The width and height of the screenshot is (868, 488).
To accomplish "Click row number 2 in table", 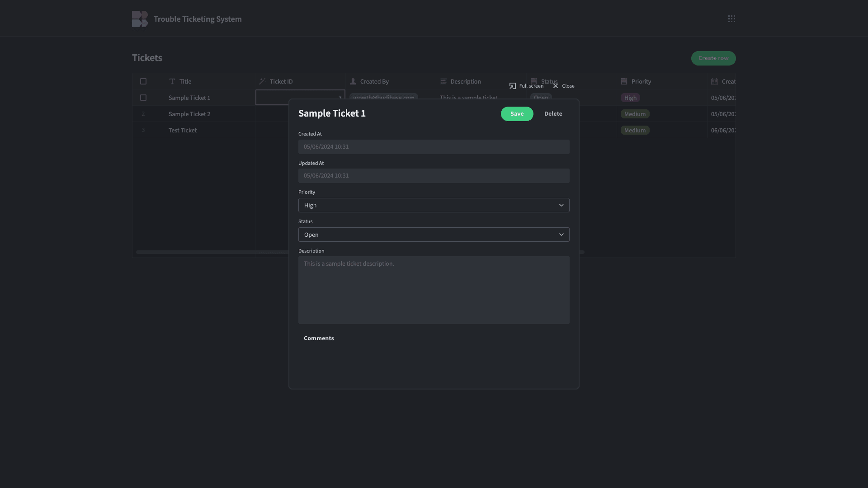I will 143,114.
